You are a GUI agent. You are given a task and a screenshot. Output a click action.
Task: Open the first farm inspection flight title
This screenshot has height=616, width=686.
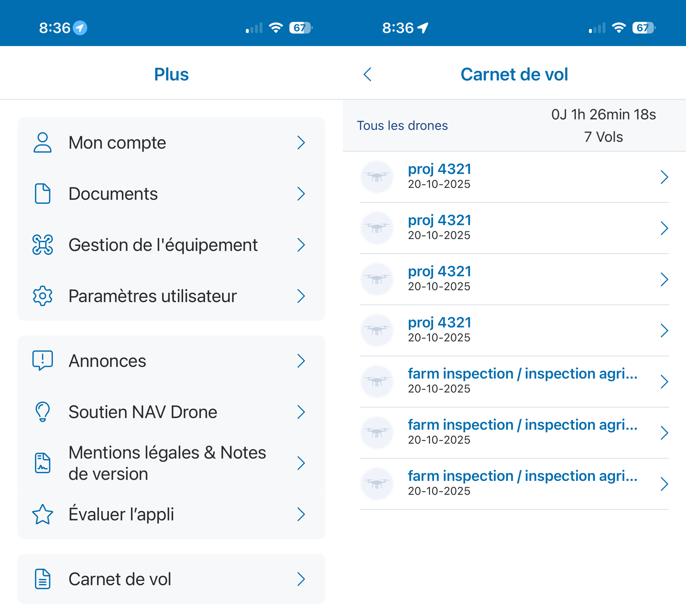(522, 374)
